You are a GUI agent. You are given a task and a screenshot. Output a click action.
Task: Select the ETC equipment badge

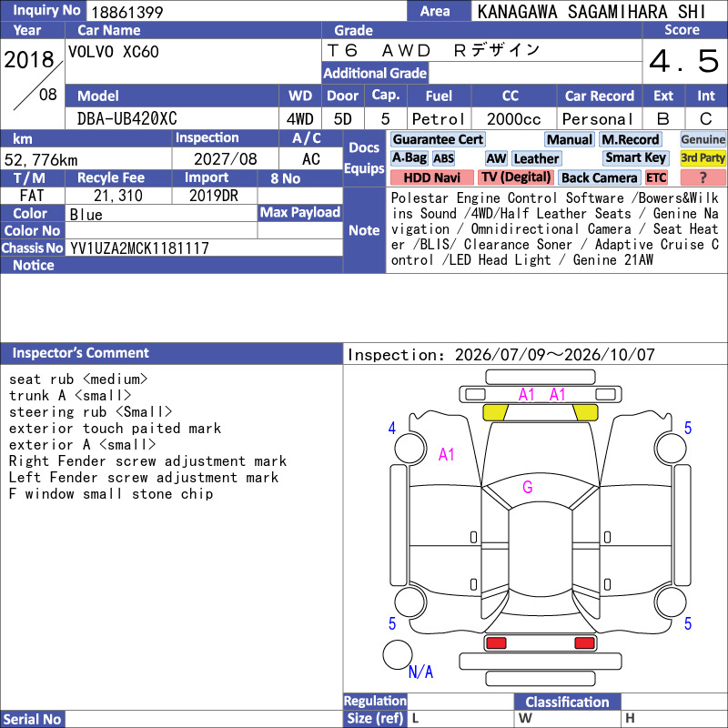[656, 177]
